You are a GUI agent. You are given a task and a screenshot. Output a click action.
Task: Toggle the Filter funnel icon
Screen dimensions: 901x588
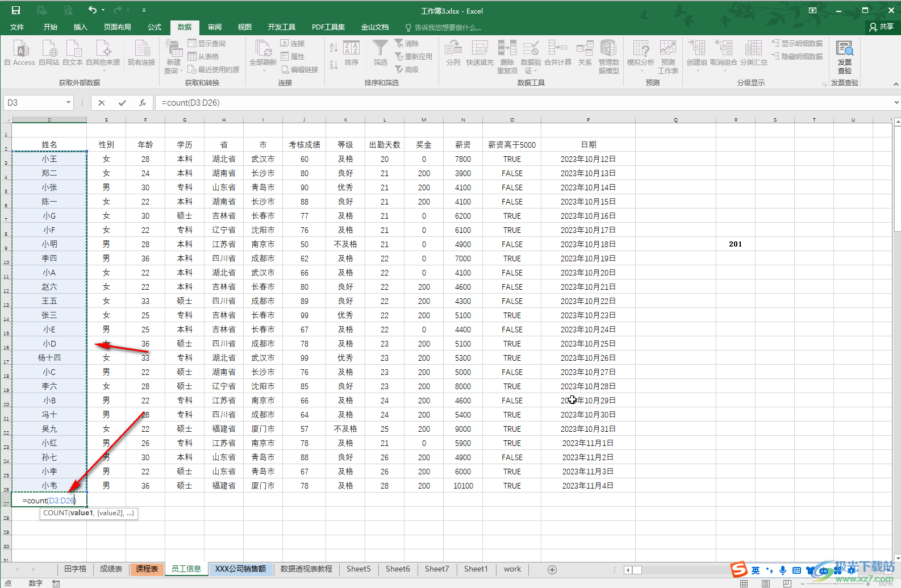(380, 49)
